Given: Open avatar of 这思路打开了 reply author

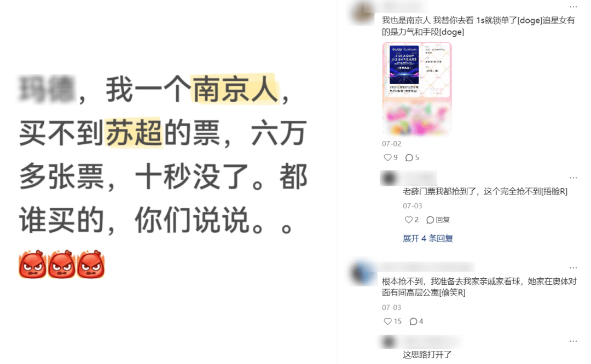Looking at the screenshot, I should pyautogui.click(x=389, y=342).
